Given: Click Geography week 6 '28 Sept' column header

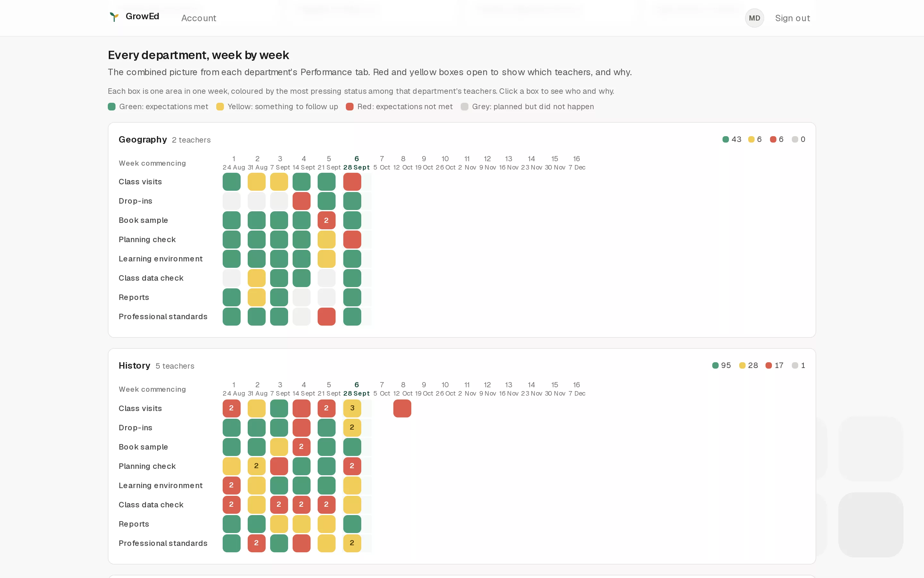Looking at the screenshot, I should point(357,163).
